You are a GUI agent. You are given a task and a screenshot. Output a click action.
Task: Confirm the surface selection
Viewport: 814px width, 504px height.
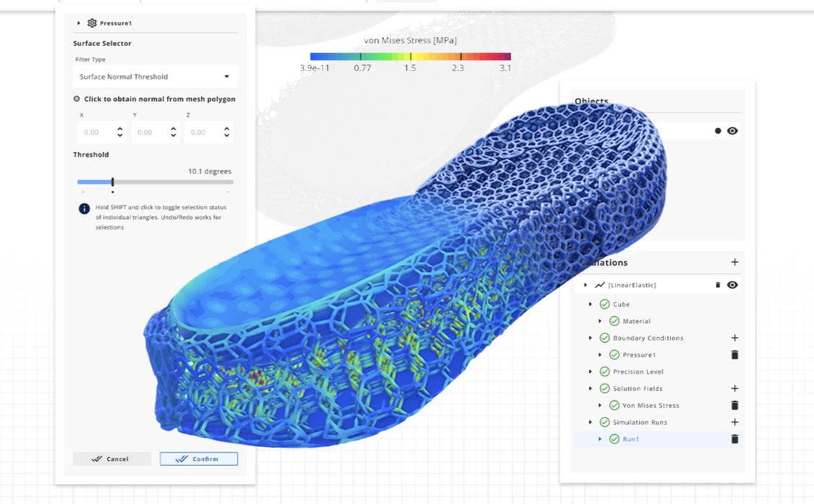click(198, 459)
